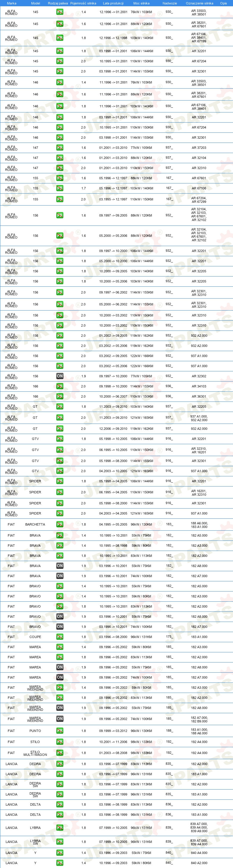Click the petrol icon in the Fiat Barchetta row
Screen dimensions: 233x868
[x=60, y=524]
